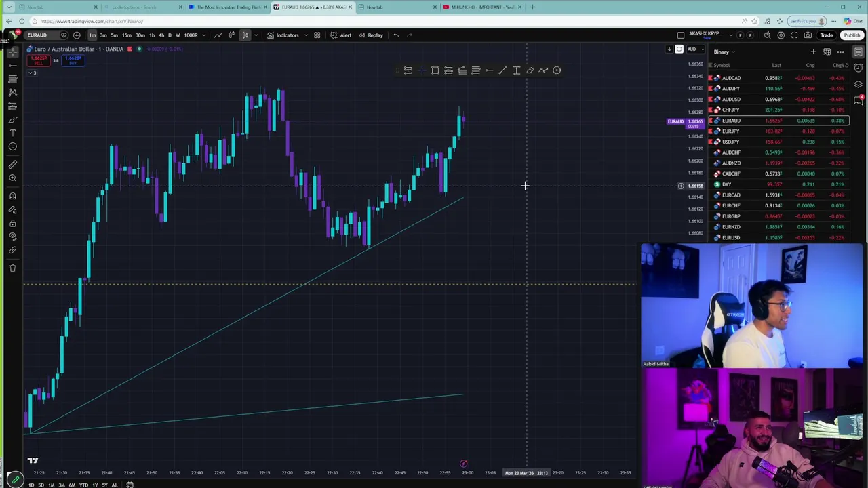Click the line chart style icon
The height and width of the screenshot is (488, 868).
218,35
